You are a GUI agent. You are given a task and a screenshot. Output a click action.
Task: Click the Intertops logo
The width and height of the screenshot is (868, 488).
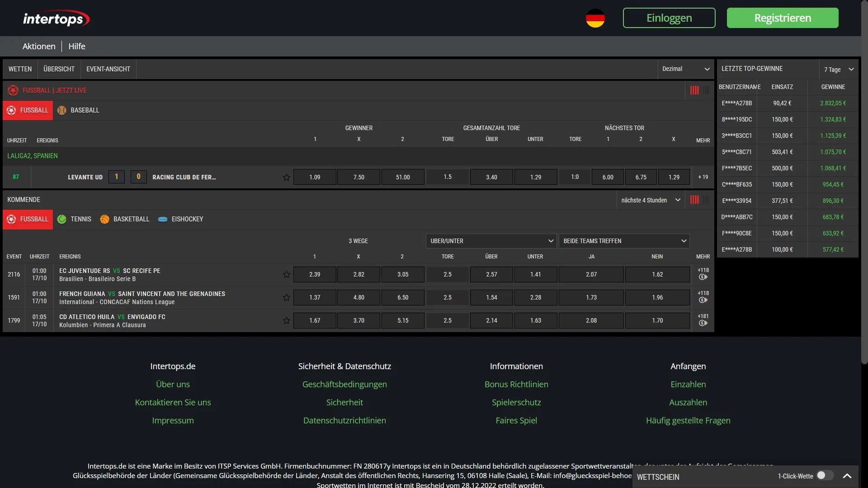click(x=56, y=19)
